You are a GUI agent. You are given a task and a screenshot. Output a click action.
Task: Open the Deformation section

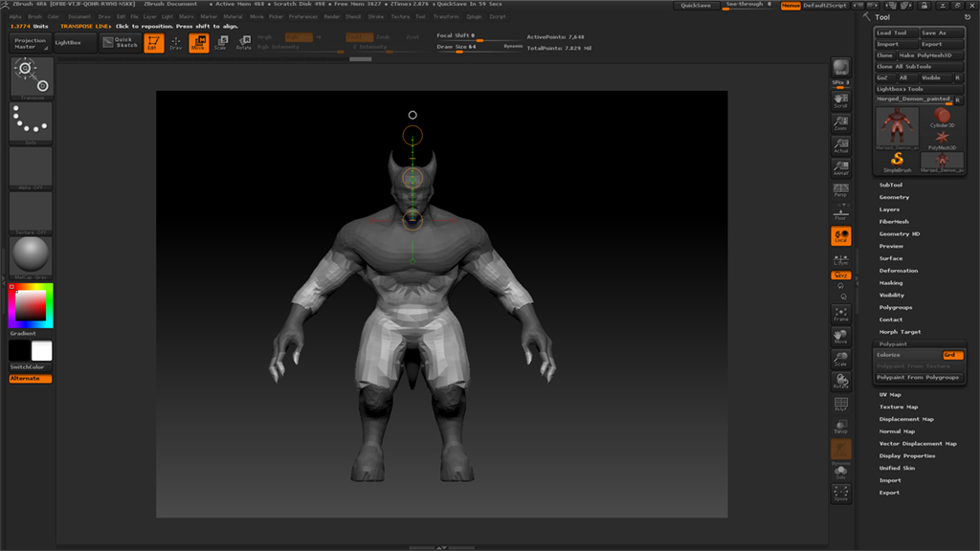[x=899, y=271]
